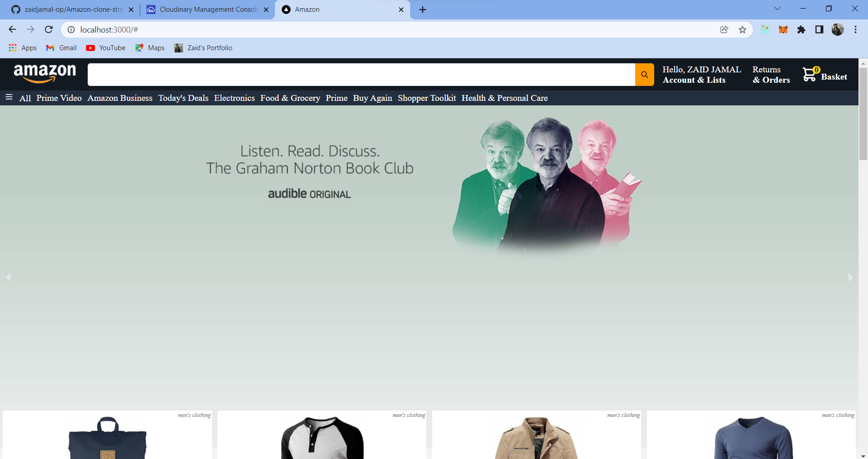
Task: Click the All menu label
Action: click(25, 98)
